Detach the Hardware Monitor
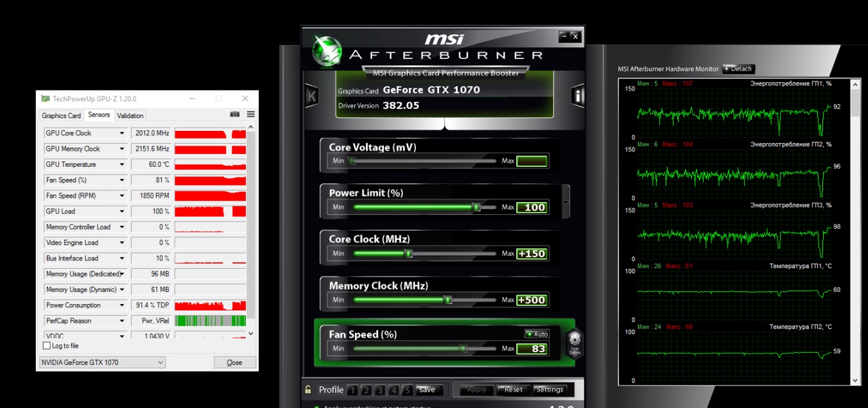Image resolution: width=868 pixels, height=408 pixels. coord(738,69)
